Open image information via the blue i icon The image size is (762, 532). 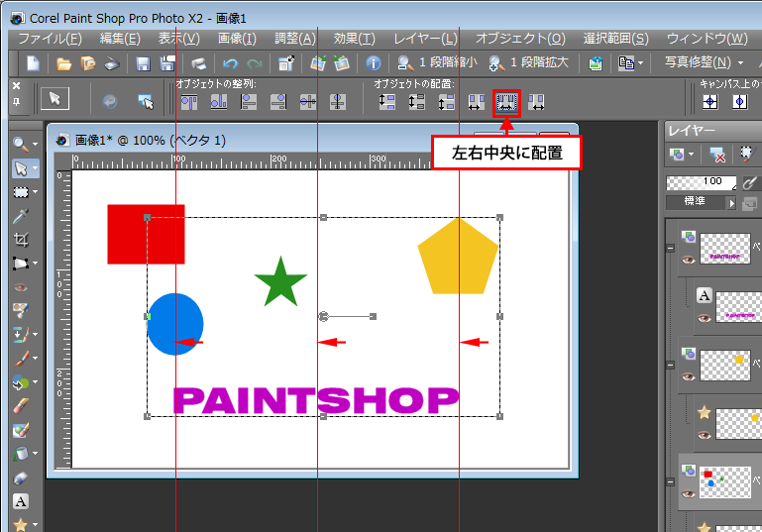point(374,63)
